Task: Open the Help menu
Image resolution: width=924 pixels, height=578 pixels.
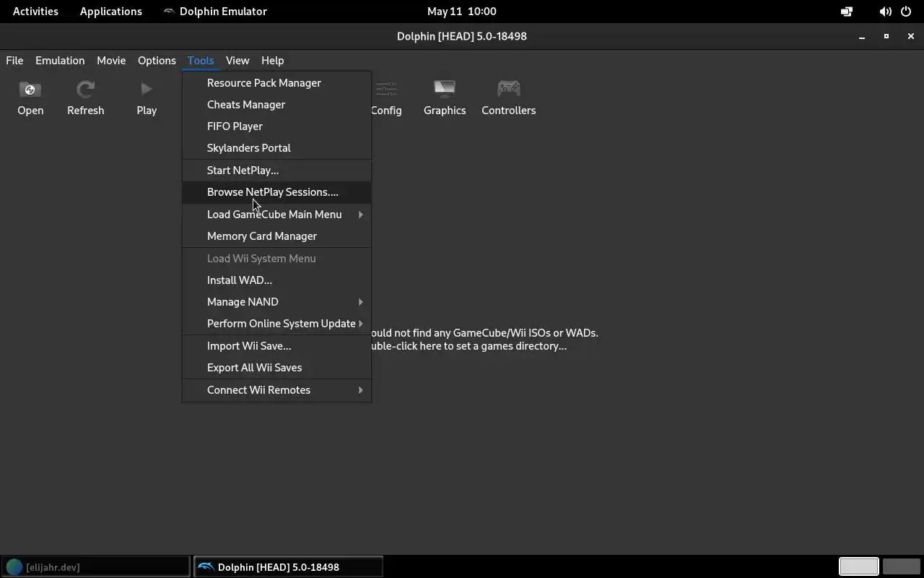Action: (x=272, y=61)
